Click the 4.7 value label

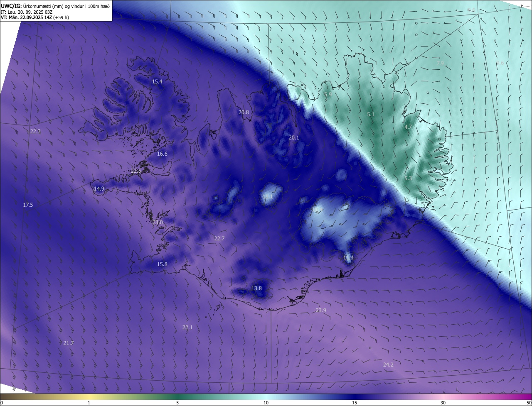coord(408,127)
